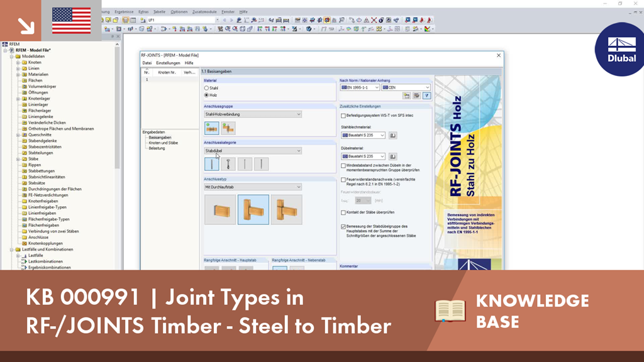
Task: Click the previous load case arrow
Action: (225, 20)
